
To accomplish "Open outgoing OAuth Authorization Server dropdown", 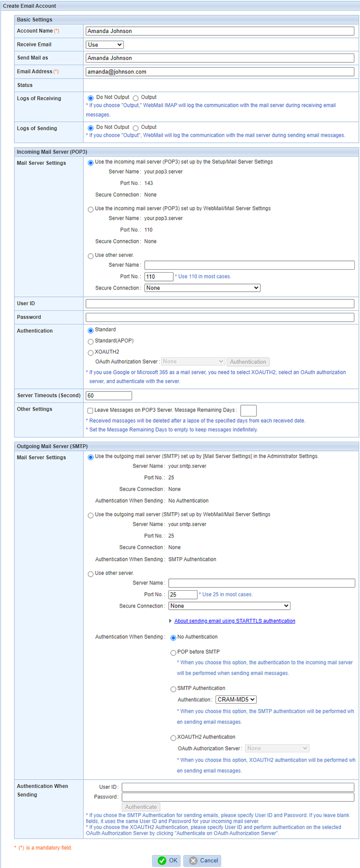I will pos(277,748).
